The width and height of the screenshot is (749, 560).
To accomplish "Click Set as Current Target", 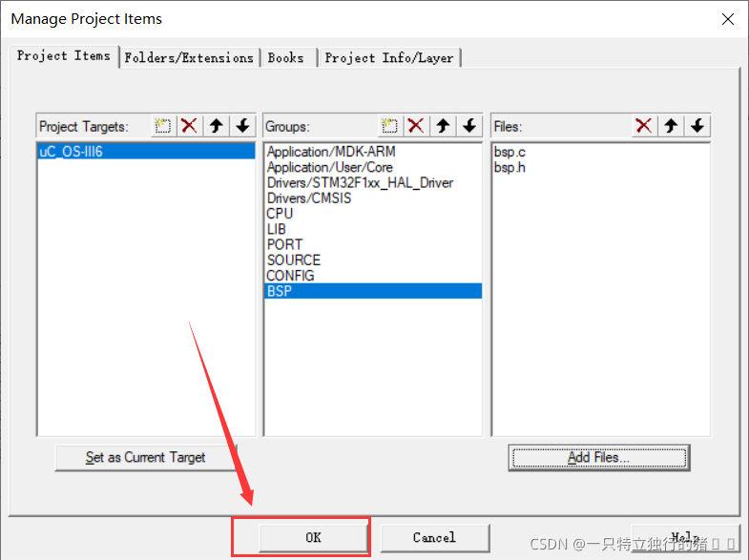I will tap(146, 457).
